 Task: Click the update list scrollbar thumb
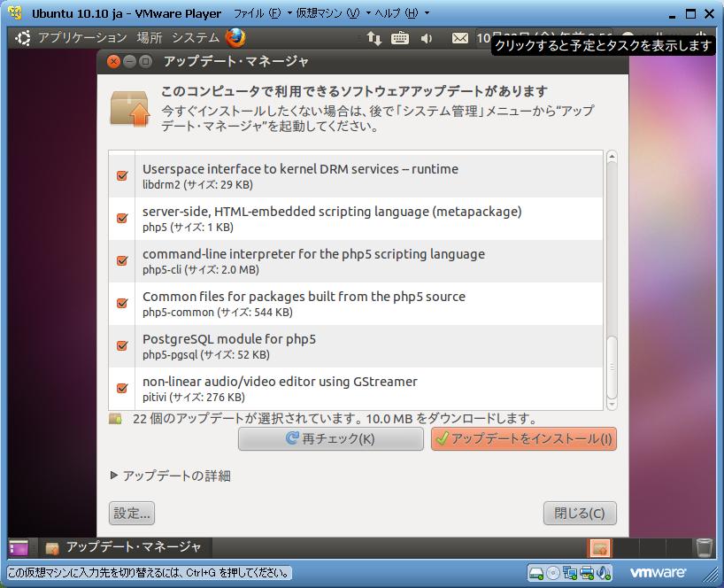click(x=612, y=367)
